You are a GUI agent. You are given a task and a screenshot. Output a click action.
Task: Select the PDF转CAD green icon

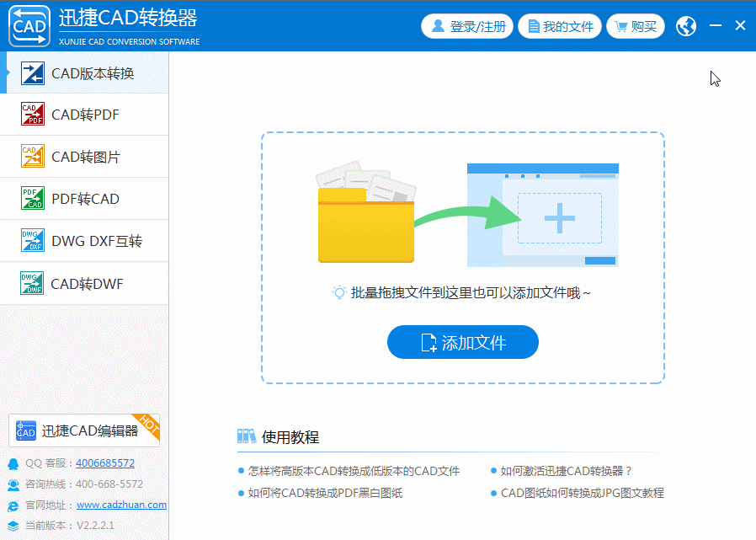33,198
